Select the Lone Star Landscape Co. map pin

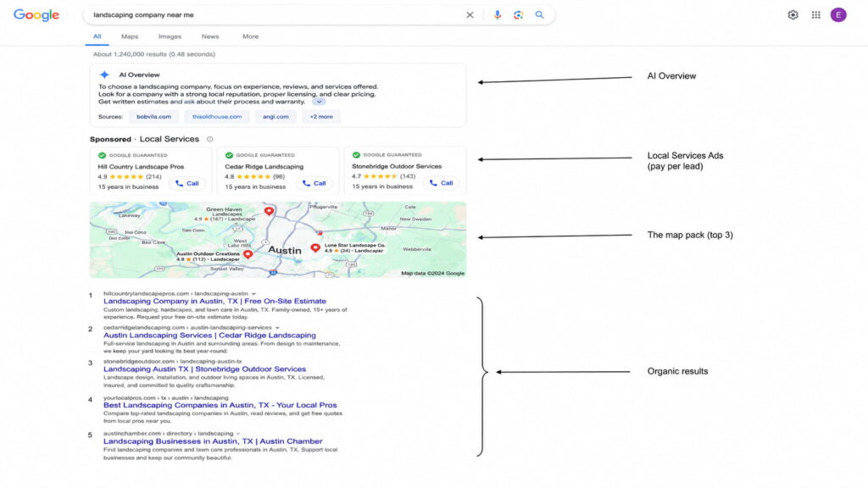pyautogui.click(x=315, y=248)
